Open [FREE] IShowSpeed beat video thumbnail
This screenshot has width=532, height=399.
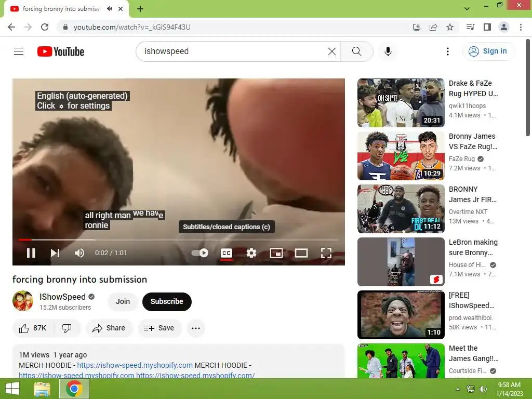coord(401,314)
